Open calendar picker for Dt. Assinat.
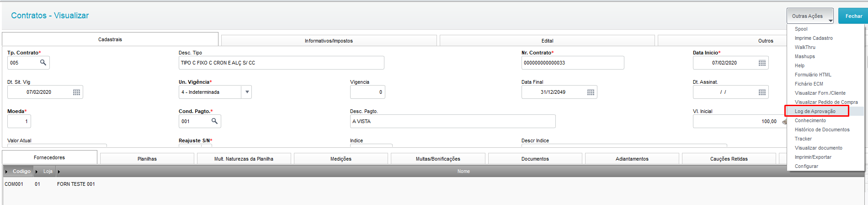The image size is (868, 205). pos(762,92)
